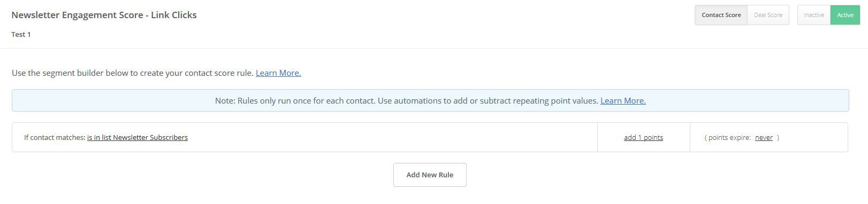Change the points expire 'never' setting
868x204 pixels.
(764, 137)
